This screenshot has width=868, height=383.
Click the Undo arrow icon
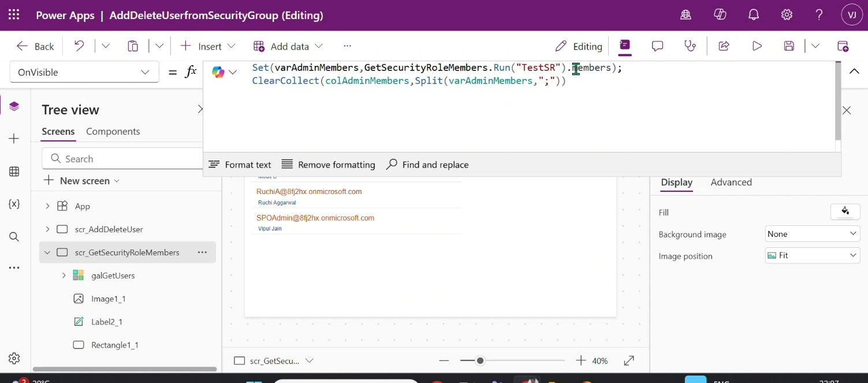(80, 46)
